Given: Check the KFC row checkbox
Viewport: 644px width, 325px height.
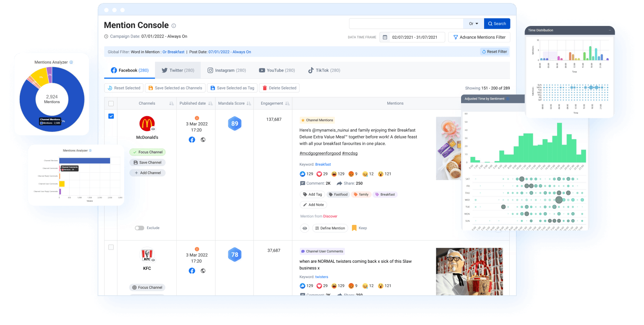Looking at the screenshot, I should [x=111, y=247].
